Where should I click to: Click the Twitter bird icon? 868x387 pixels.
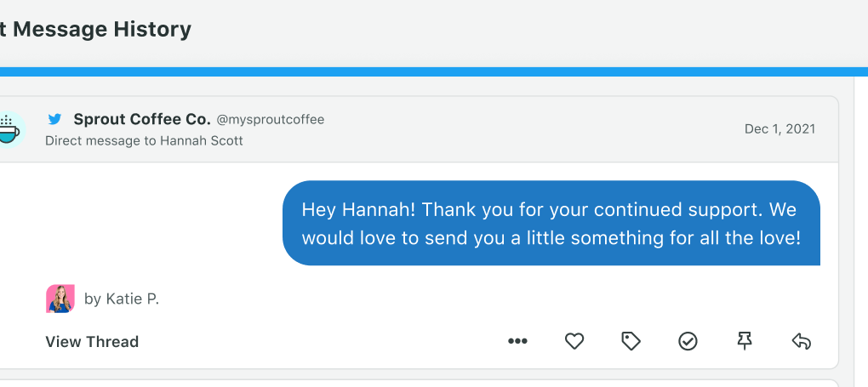(54, 119)
